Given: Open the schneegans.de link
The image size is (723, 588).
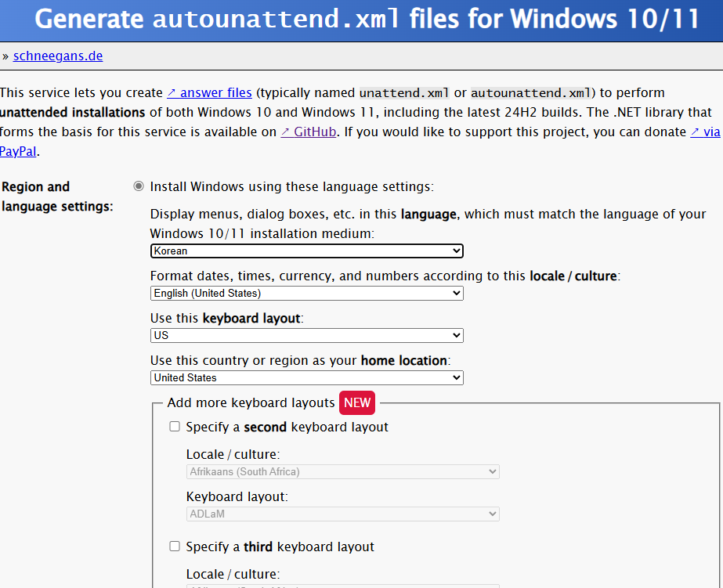Looking at the screenshot, I should click(57, 56).
